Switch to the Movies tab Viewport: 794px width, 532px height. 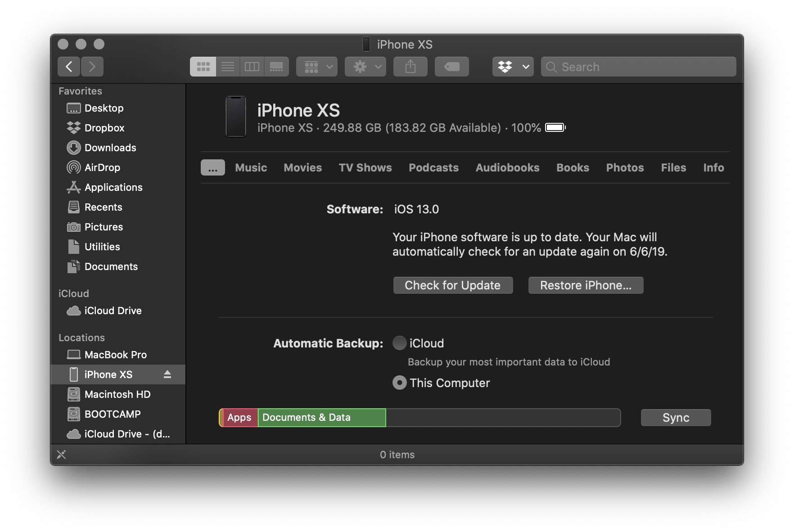(x=303, y=167)
